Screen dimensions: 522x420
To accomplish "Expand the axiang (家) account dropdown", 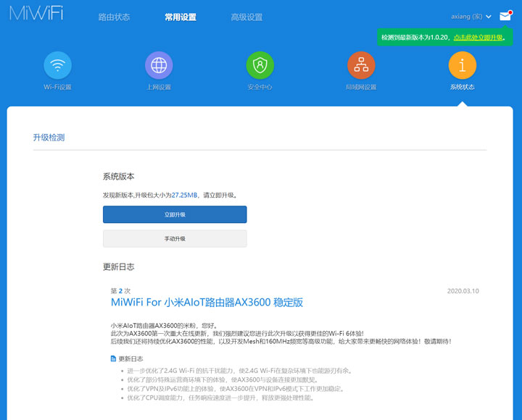I will point(471,17).
